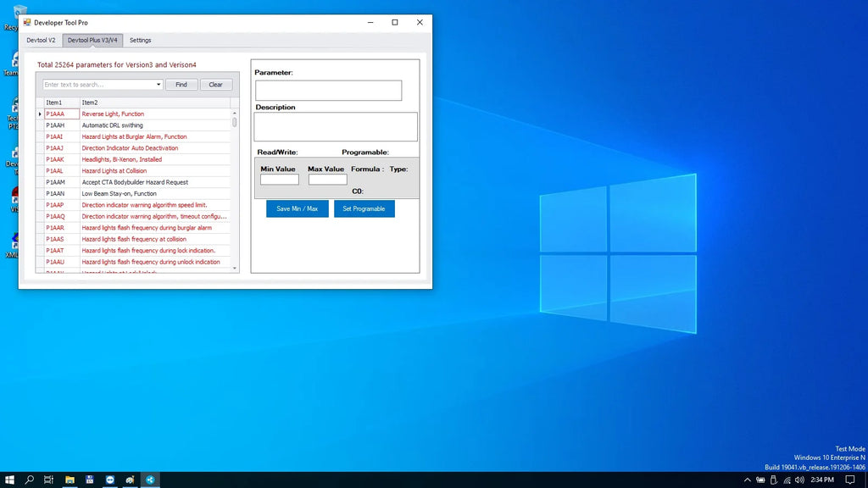Click the Find button
Screen dimensions: 868x488
click(x=181, y=85)
